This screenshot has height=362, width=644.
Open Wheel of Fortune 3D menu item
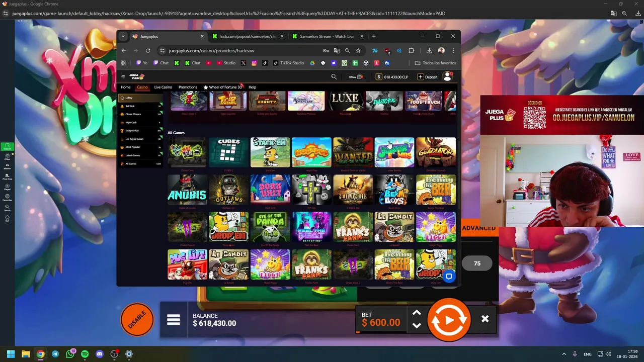(x=223, y=87)
